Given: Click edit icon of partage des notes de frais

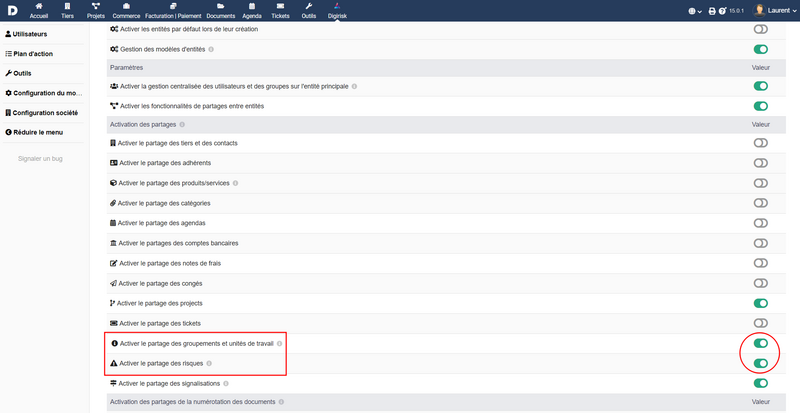Looking at the screenshot, I should (114, 263).
